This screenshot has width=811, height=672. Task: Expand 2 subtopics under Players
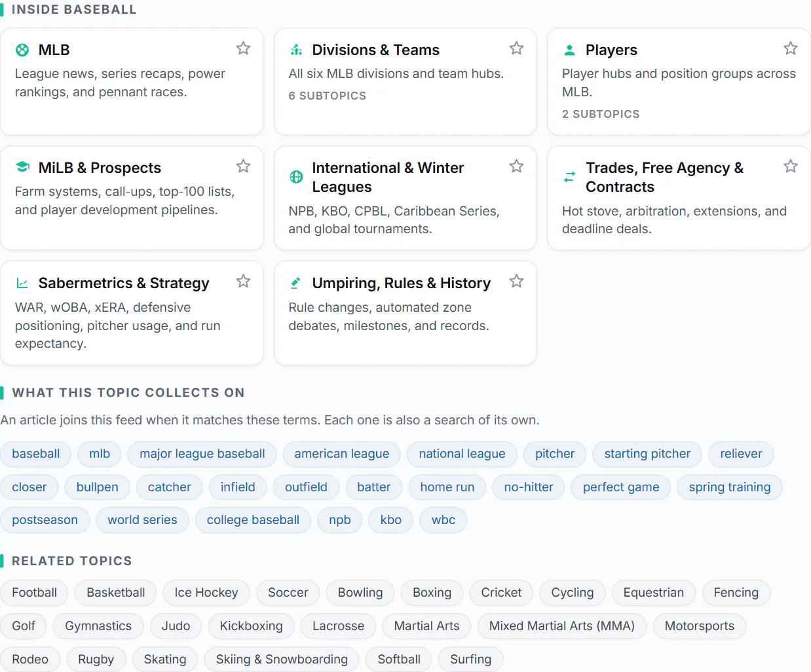pos(601,114)
